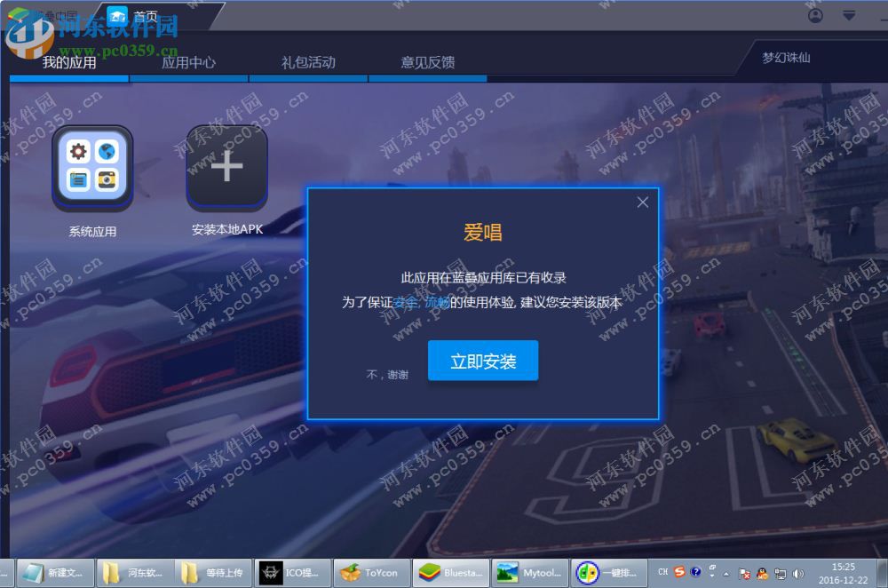Viewport: 888px width, 588px height.
Task: Click the 爱唱 dialog title text
Action: (x=482, y=232)
